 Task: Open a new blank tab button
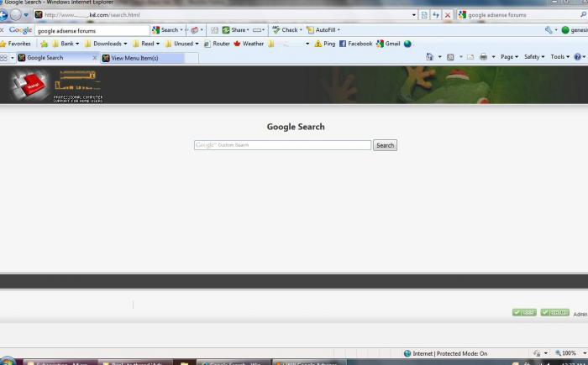pyautogui.click(x=192, y=58)
